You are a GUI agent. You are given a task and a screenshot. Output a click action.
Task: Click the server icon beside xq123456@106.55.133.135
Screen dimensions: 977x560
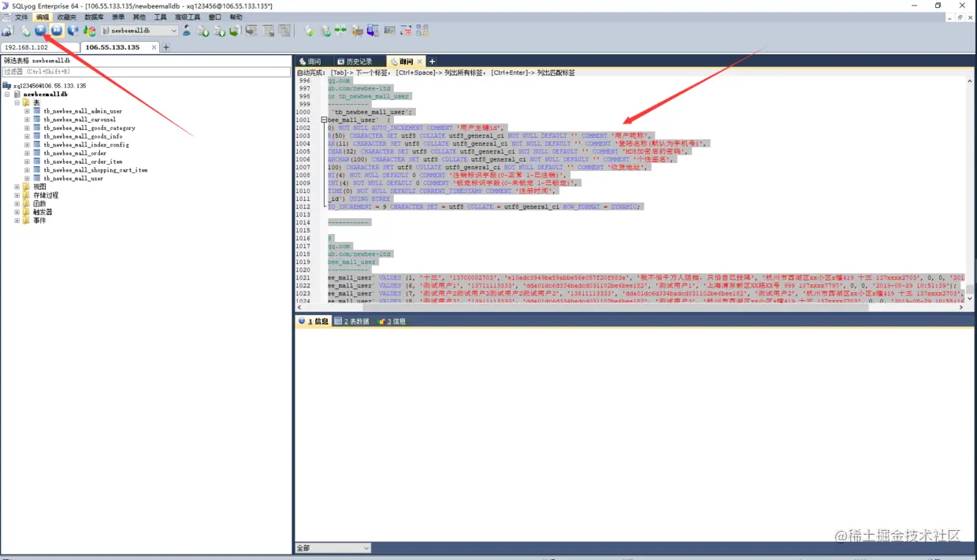pyautogui.click(x=6, y=86)
